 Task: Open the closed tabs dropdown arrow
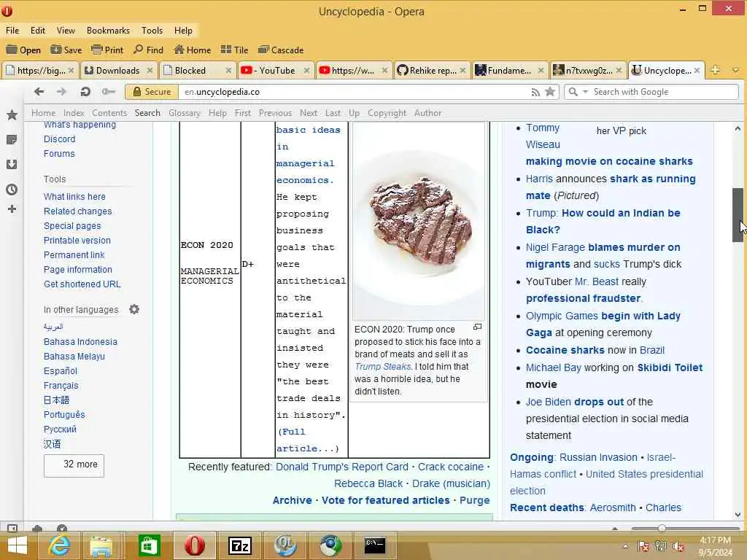tap(735, 71)
